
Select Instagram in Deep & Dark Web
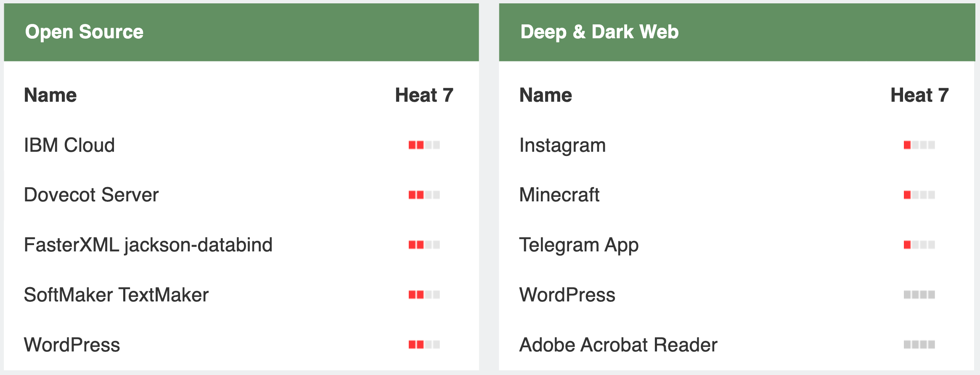pyautogui.click(x=562, y=145)
